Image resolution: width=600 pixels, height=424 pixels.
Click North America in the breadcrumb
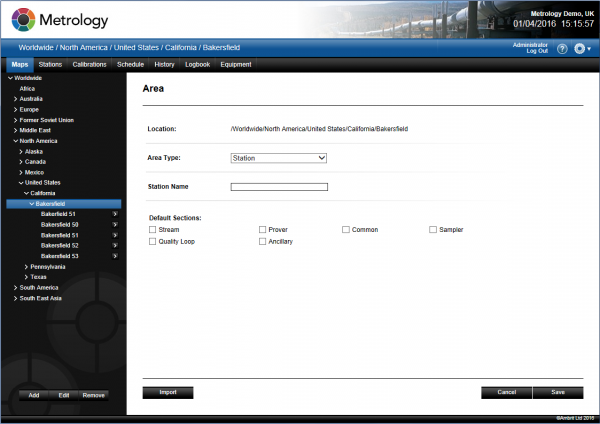83,48
